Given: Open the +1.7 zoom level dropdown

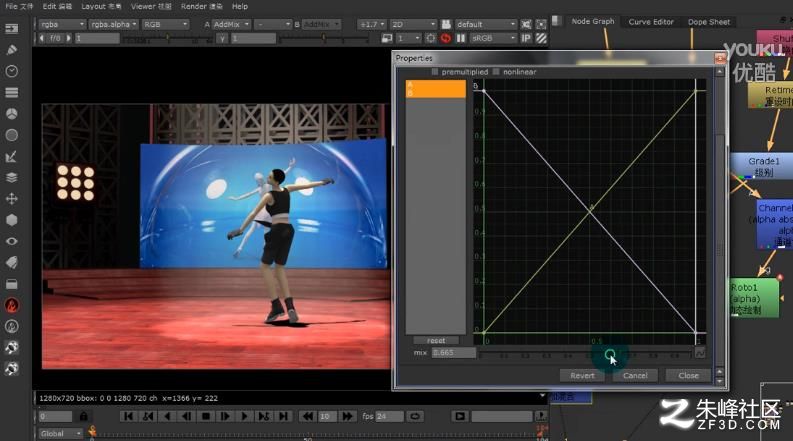Looking at the screenshot, I should (x=372, y=24).
